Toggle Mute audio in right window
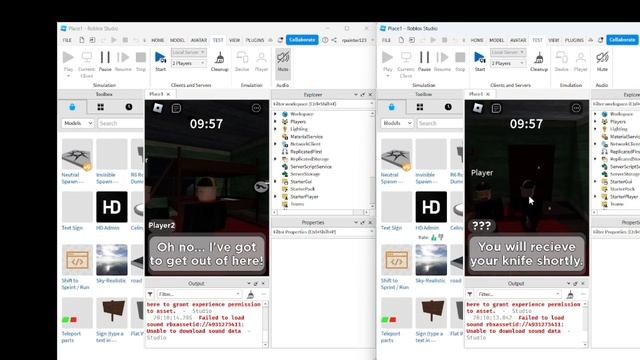 (602, 61)
